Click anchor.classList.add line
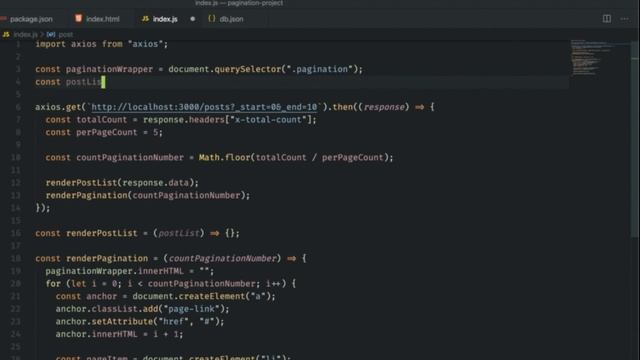Viewport: 640px width, 360px height. pyautogui.click(x=142, y=309)
